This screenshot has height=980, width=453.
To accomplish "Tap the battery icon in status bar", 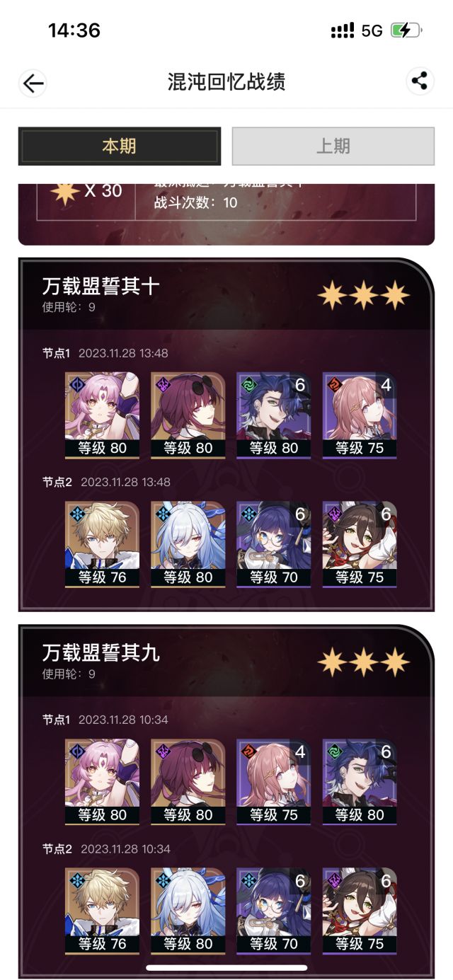I will 407,30.
